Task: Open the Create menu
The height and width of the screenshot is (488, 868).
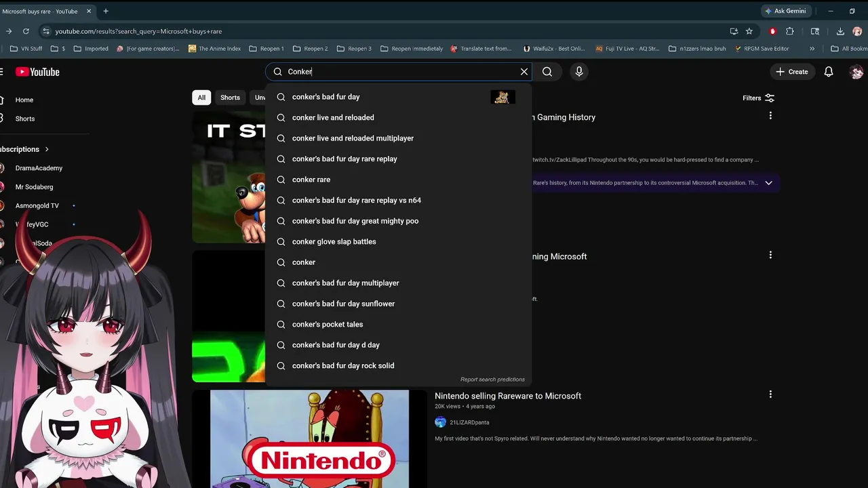Action: pos(792,72)
